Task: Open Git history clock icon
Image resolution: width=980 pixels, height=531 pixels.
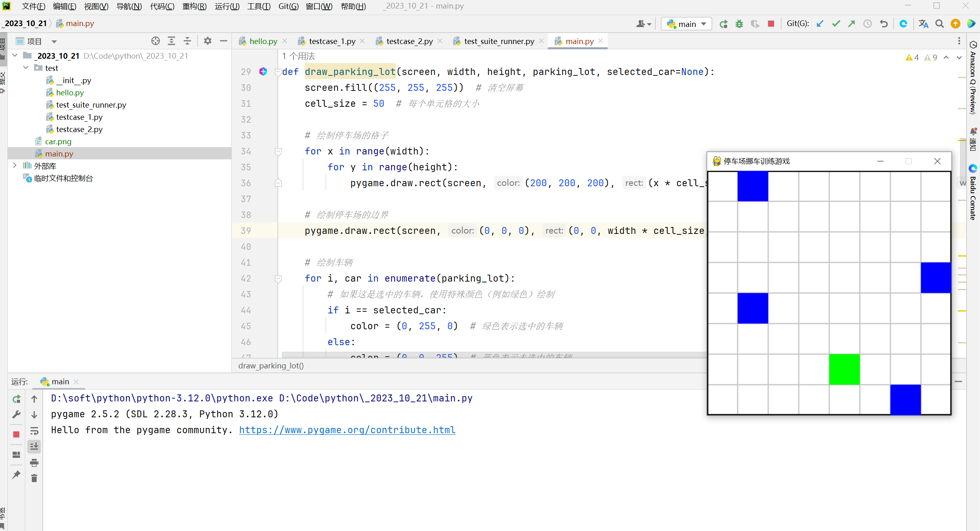Action: pos(868,24)
